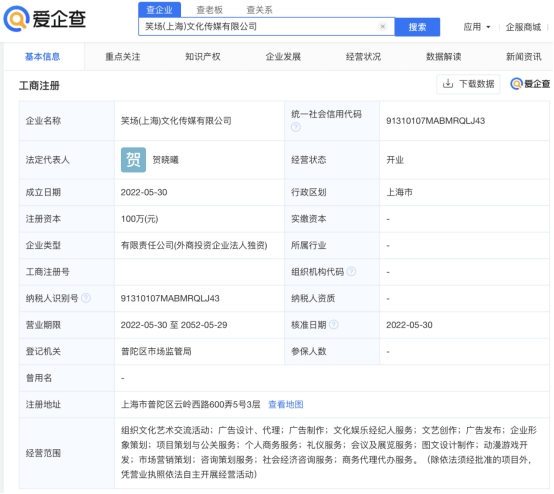Open the 企业发展 tab

coord(283,57)
